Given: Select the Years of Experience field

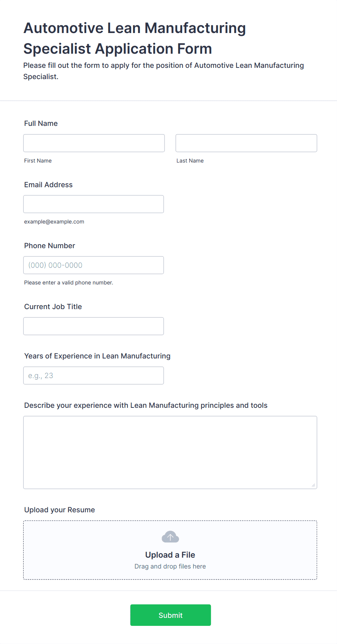Looking at the screenshot, I should pos(93,375).
